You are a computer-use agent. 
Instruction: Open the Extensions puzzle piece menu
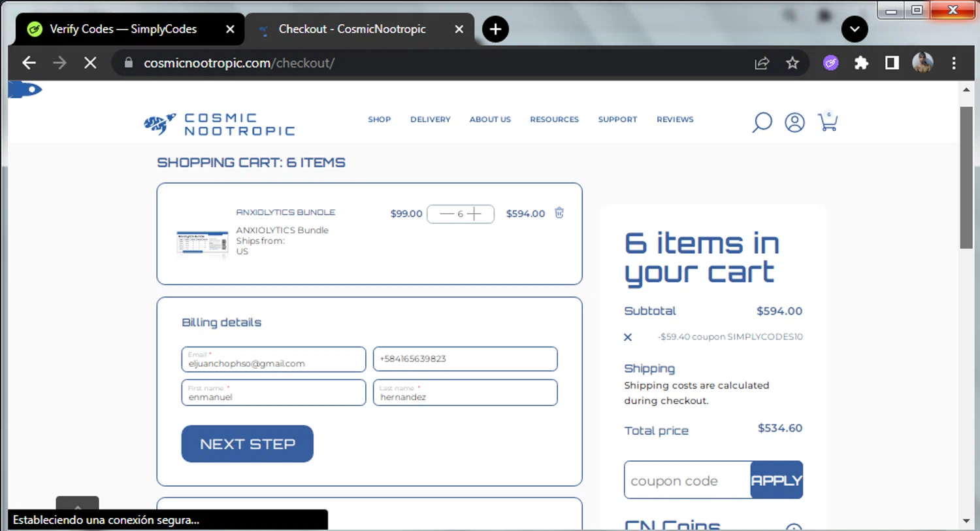[x=862, y=63]
